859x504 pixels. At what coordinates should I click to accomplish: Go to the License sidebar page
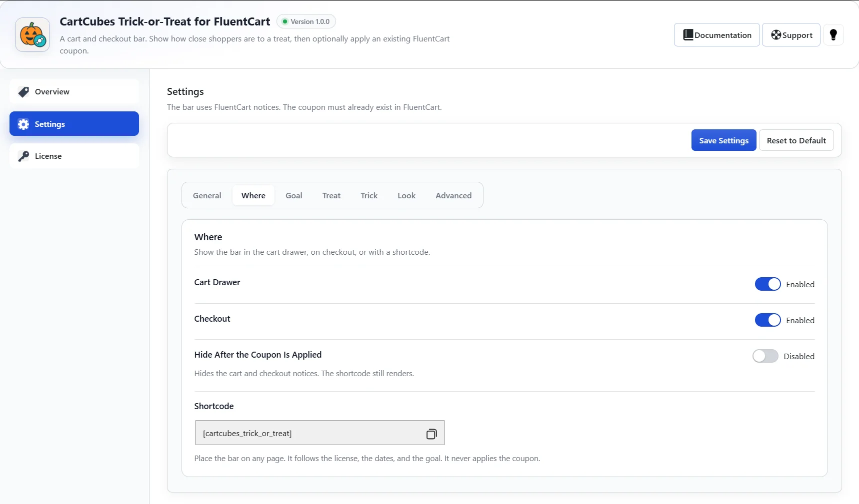click(x=74, y=156)
